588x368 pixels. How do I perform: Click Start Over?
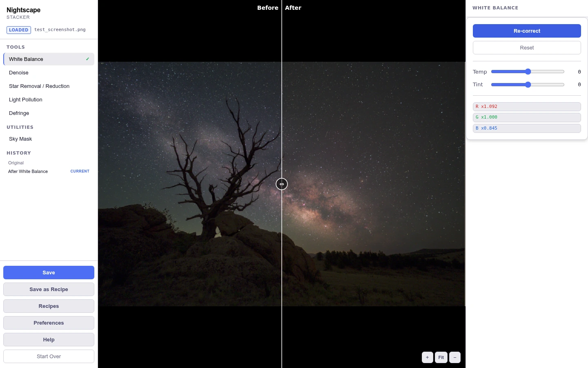[x=49, y=357]
